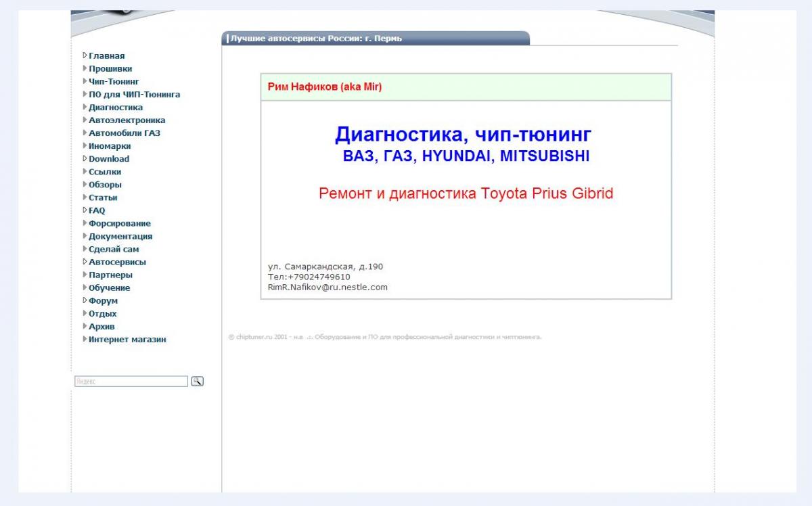Go to Интернет магазин

pyautogui.click(x=127, y=340)
